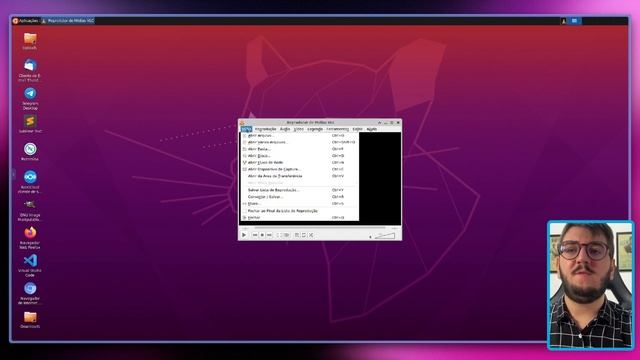Launch GNU Image Manipulation Program icon

point(30,210)
